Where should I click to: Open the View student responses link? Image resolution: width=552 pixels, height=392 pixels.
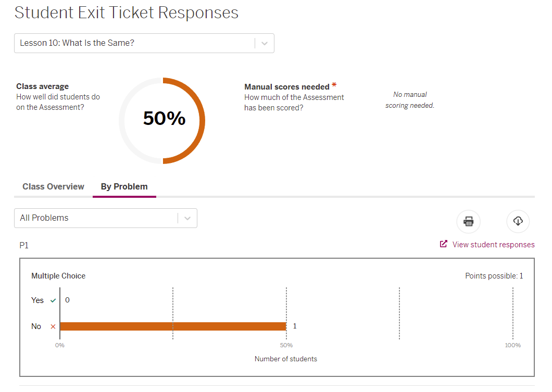[493, 245]
